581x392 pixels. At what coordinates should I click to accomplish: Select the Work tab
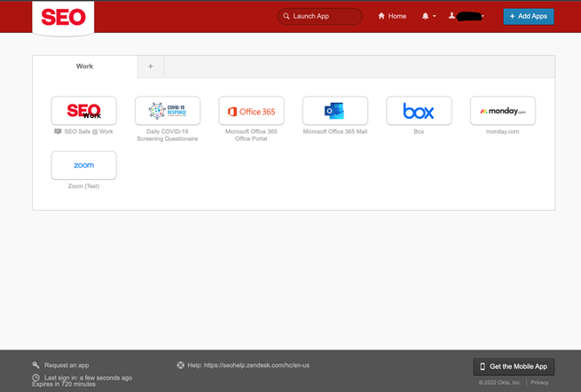pos(85,67)
